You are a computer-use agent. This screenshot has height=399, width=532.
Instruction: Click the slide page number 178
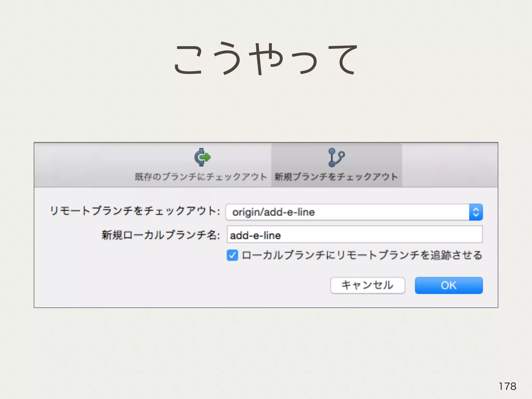(x=507, y=386)
